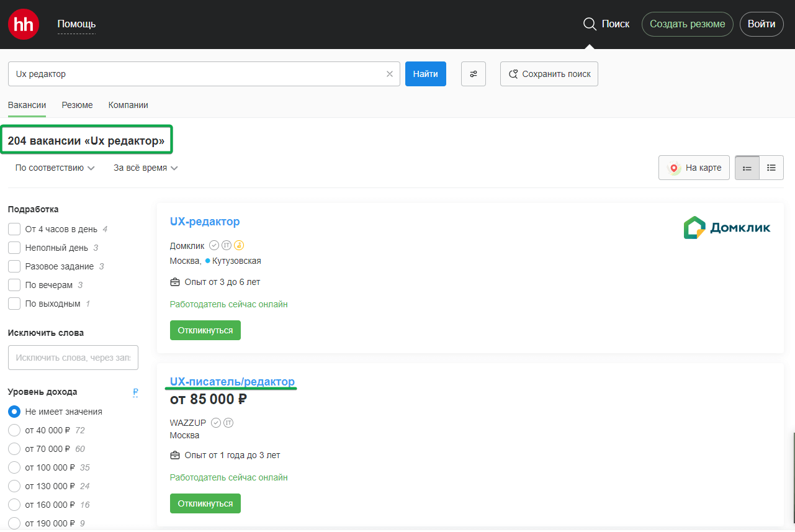The height and width of the screenshot is (532, 795).
Task: Select income 'от 100 000 ₽'
Action: point(14,467)
